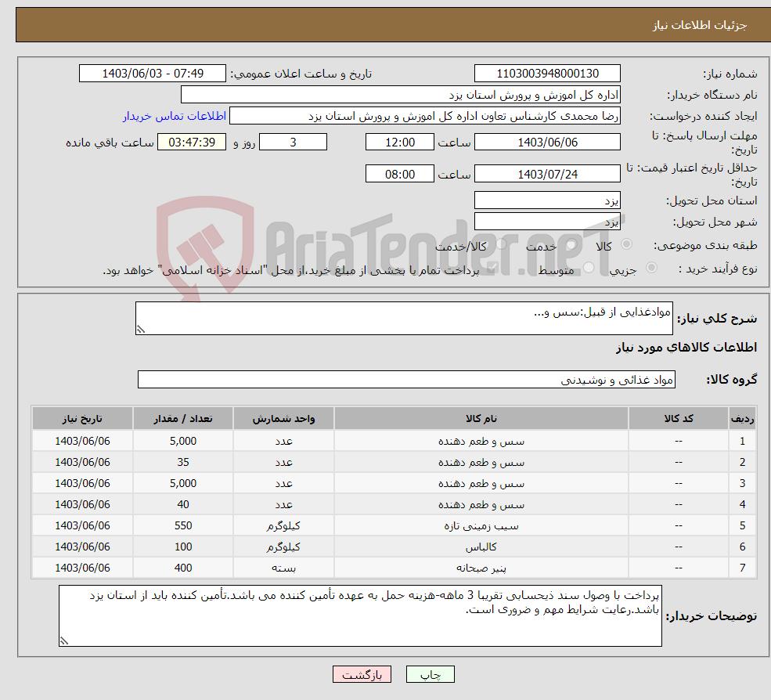Screen dimensions: 771x700
Task: Click the request creator name field
Action: [x=425, y=116]
